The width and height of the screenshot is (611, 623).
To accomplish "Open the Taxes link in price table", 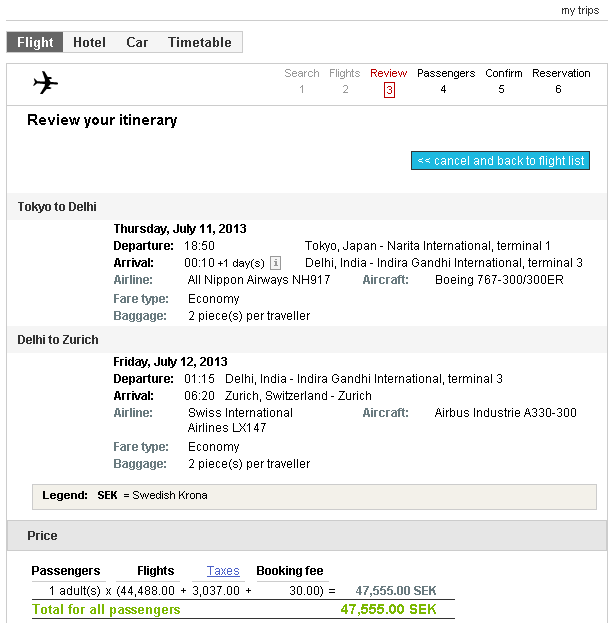I will tap(223, 571).
